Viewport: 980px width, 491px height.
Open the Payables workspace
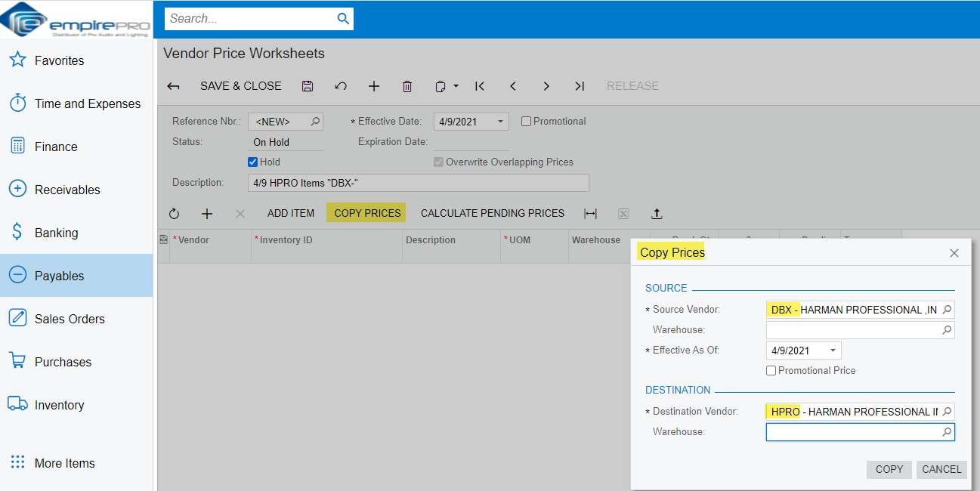(76, 276)
